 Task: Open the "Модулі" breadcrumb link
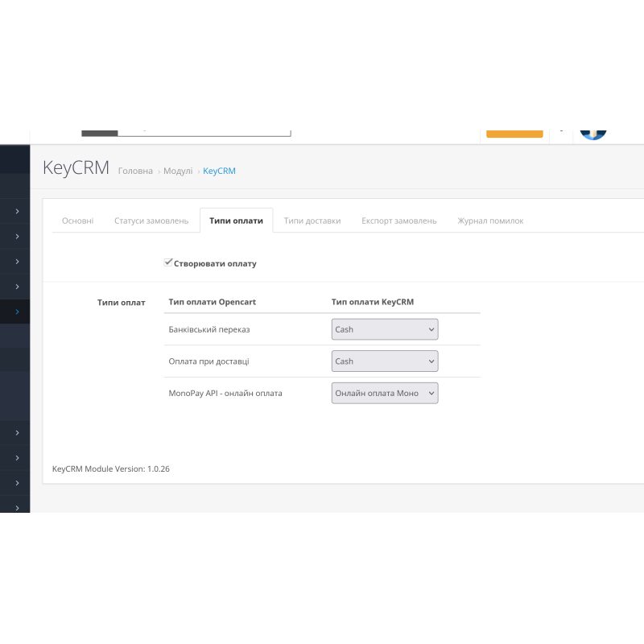(x=177, y=171)
